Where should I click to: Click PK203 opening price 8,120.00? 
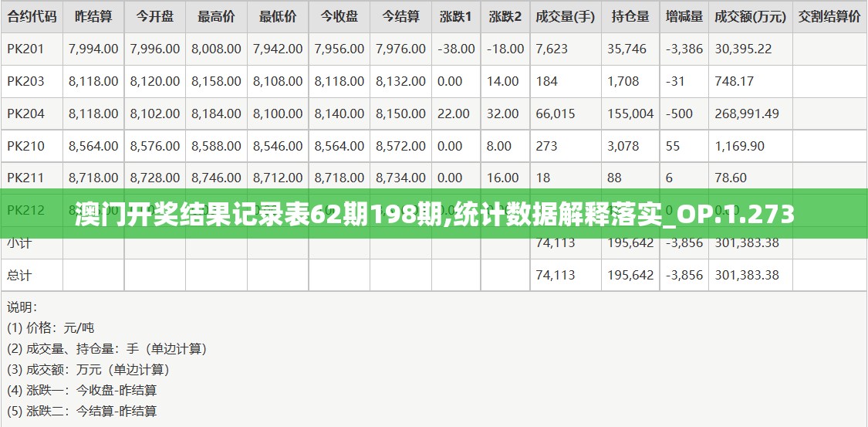pos(155,81)
